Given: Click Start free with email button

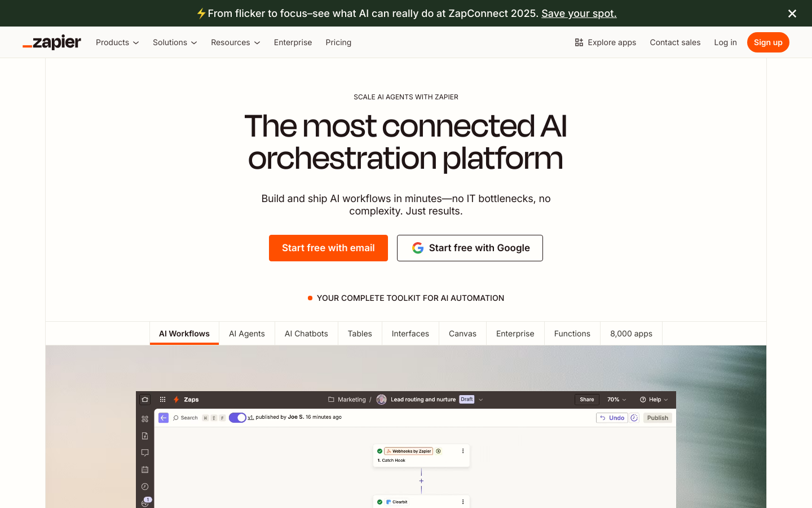Looking at the screenshot, I should (328, 248).
